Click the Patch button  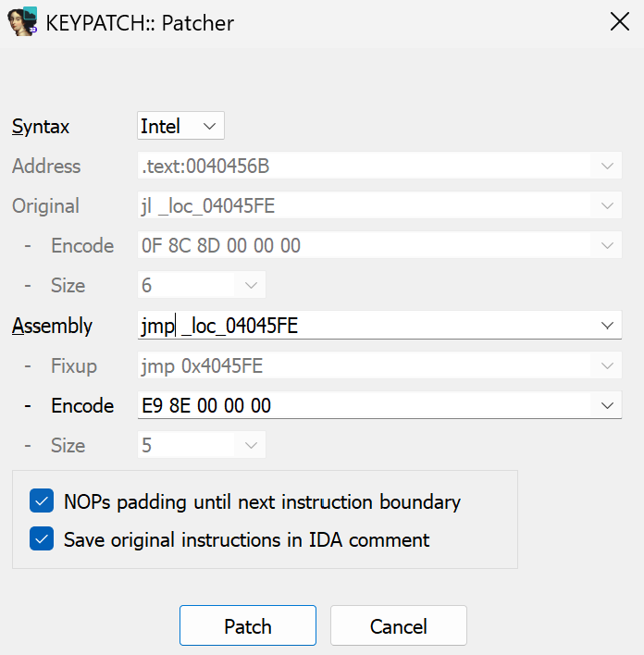[x=248, y=625]
